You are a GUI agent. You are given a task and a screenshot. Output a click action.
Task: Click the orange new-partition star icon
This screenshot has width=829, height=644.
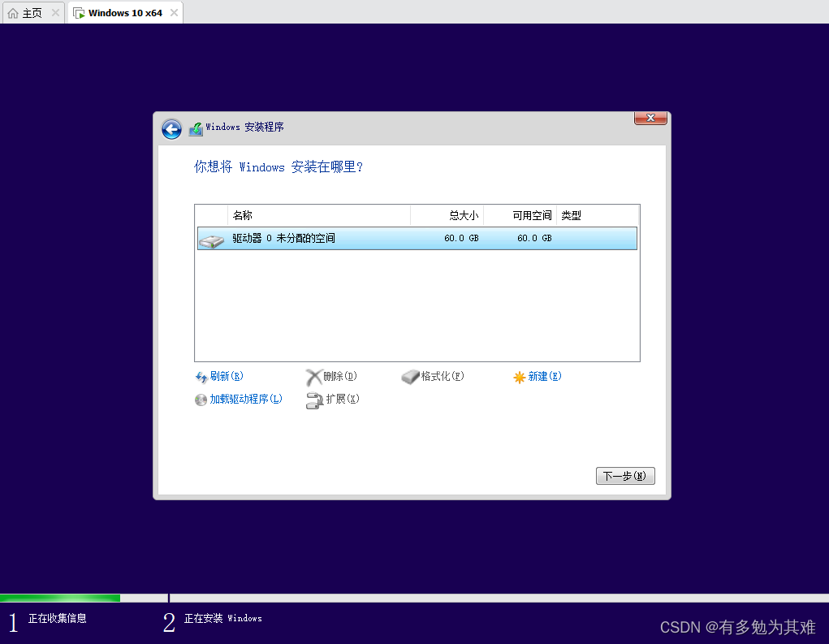pyautogui.click(x=519, y=377)
